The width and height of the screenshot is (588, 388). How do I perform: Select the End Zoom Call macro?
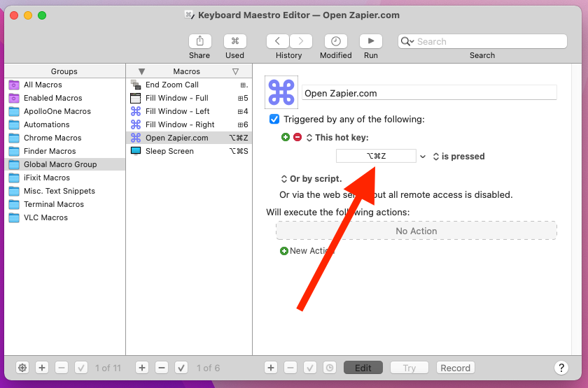coord(189,85)
